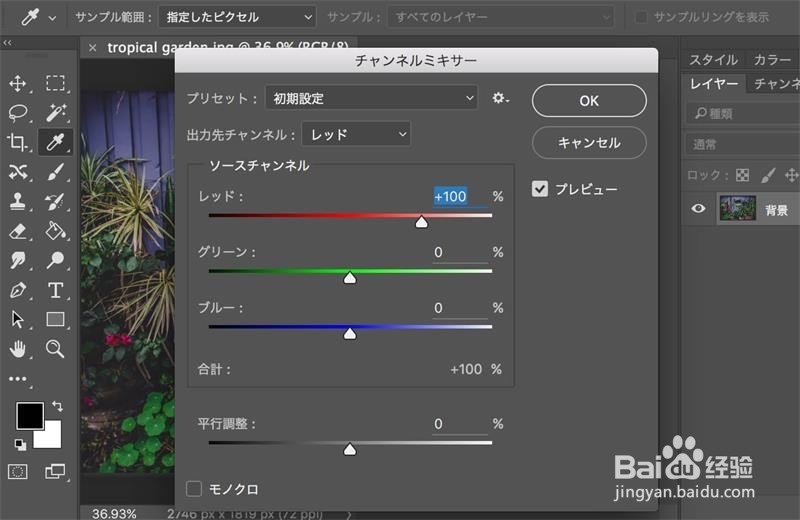
Task: Open the eyedropper tool preset picker arrow
Action: coord(52,18)
